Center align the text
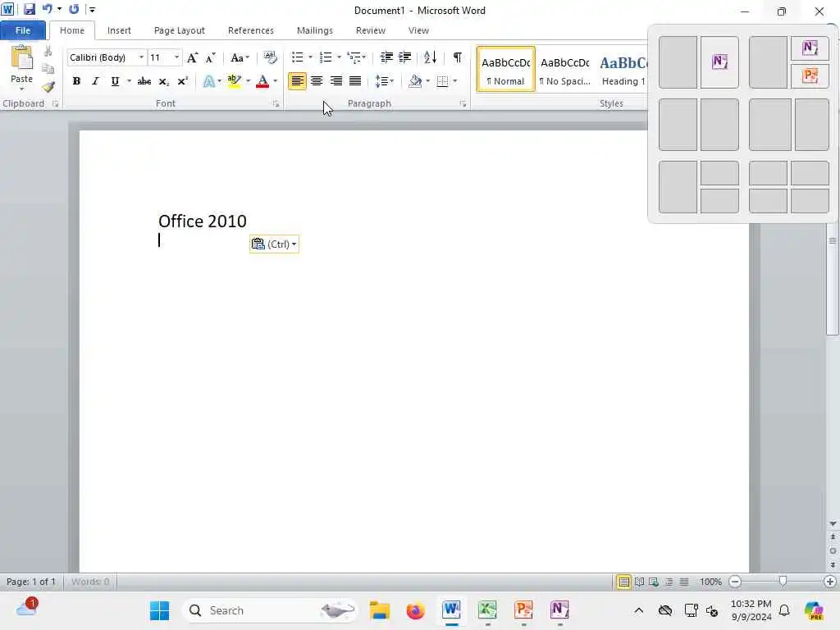This screenshot has height=630, width=840. [x=317, y=81]
